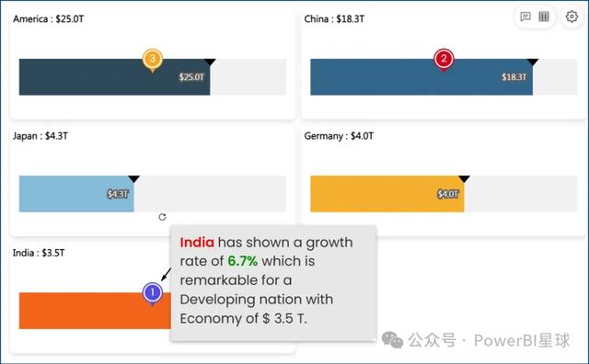Select the yellow Germany $4.0T bar

tap(387, 194)
